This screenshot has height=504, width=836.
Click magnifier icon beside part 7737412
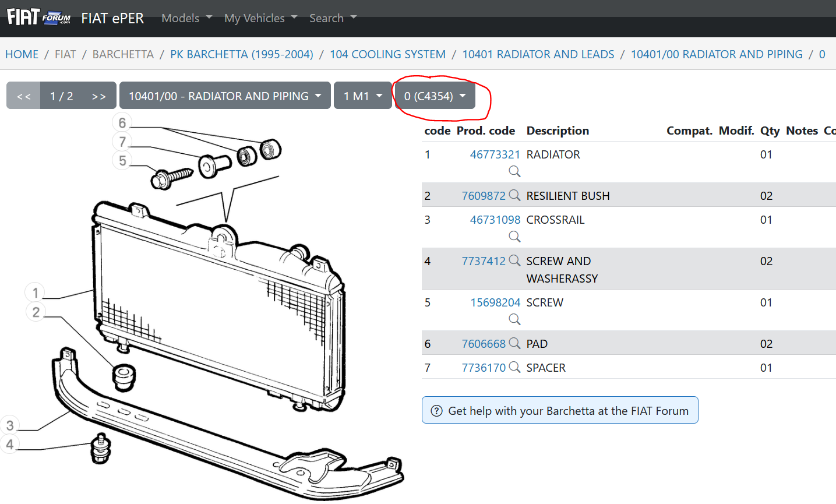tap(514, 260)
